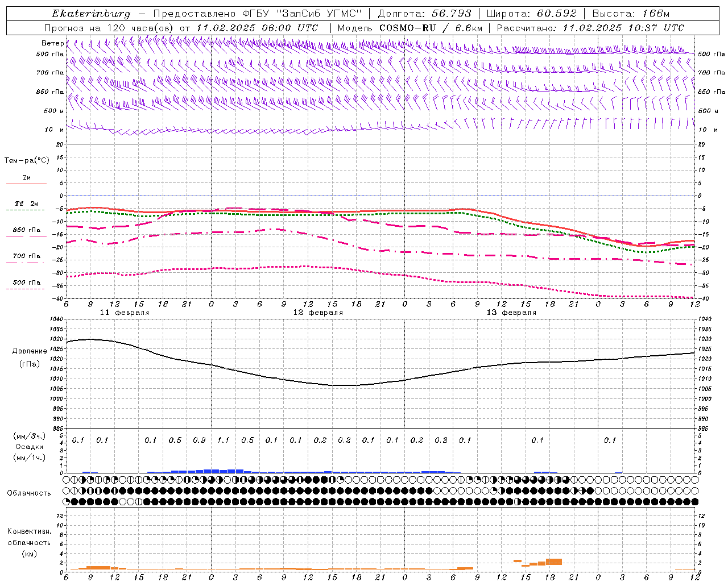Click the 2м legend entry in the temperature legend
The width and height of the screenshot is (728, 582).
(x=27, y=178)
